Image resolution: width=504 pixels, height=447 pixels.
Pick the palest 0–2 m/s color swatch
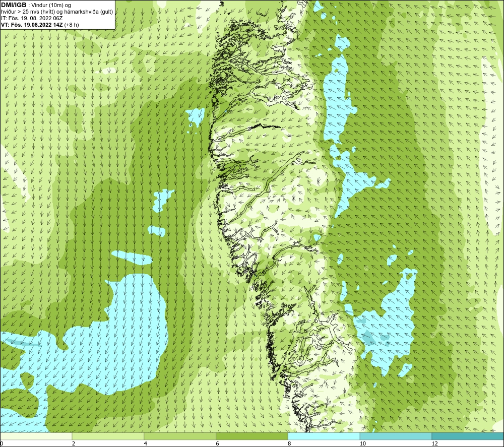tap(36, 436)
